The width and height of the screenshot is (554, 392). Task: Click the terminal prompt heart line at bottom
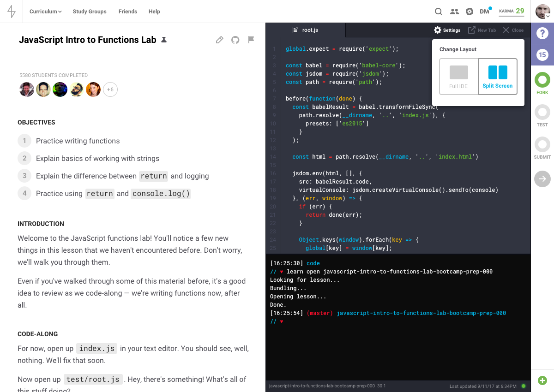click(x=277, y=321)
